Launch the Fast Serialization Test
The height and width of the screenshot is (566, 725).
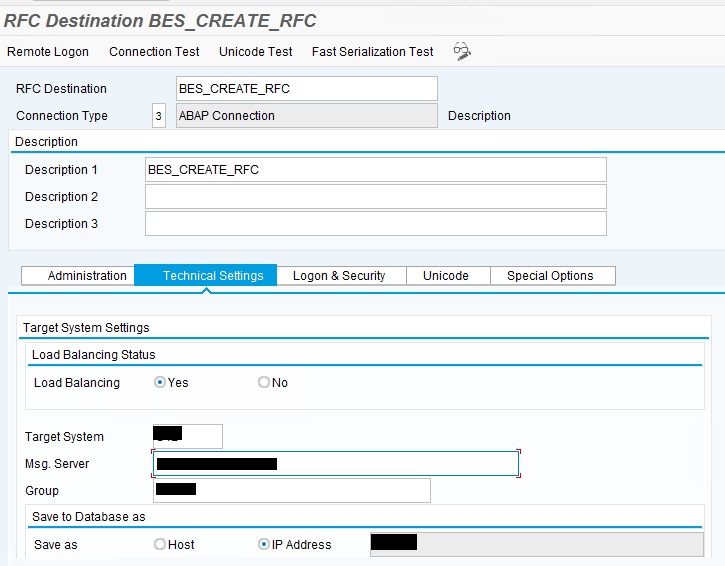[x=373, y=52]
